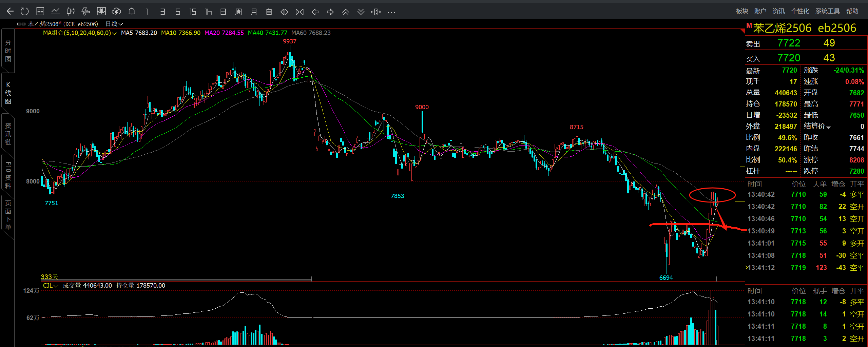Select the 3-minute period

[162, 12]
